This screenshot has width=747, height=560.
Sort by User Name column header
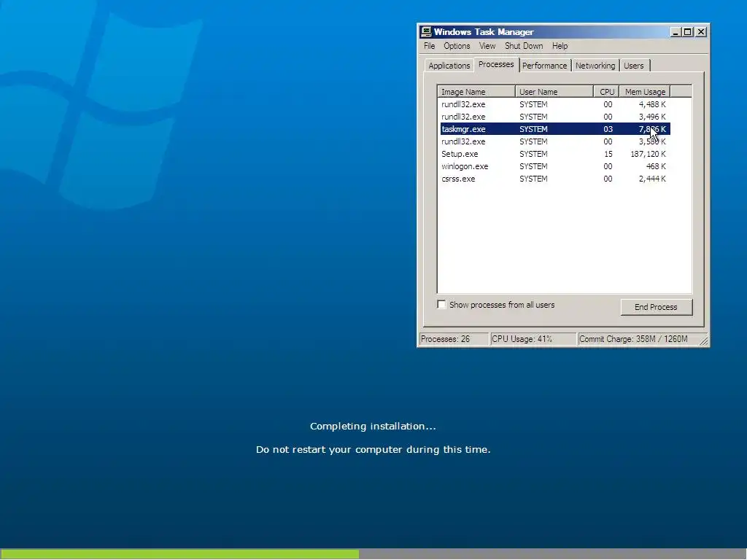[x=554, y=92]
